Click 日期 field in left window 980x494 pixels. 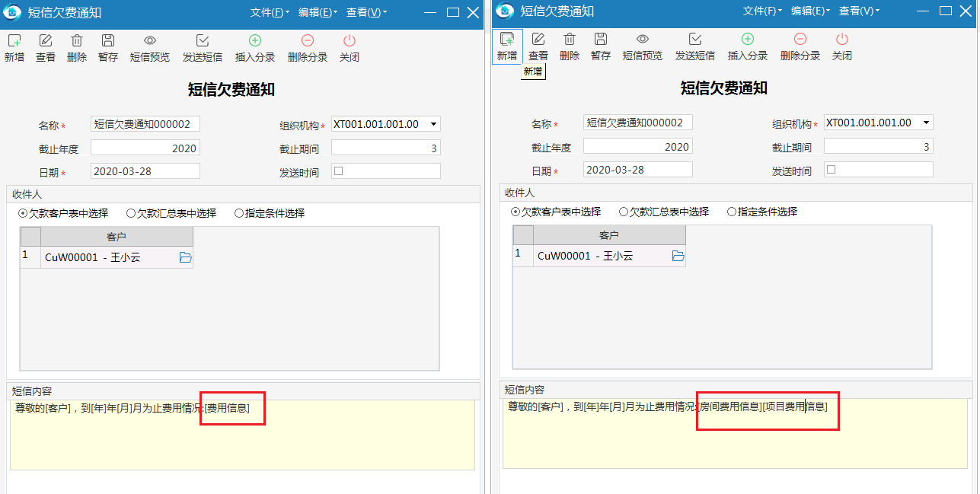145,171
